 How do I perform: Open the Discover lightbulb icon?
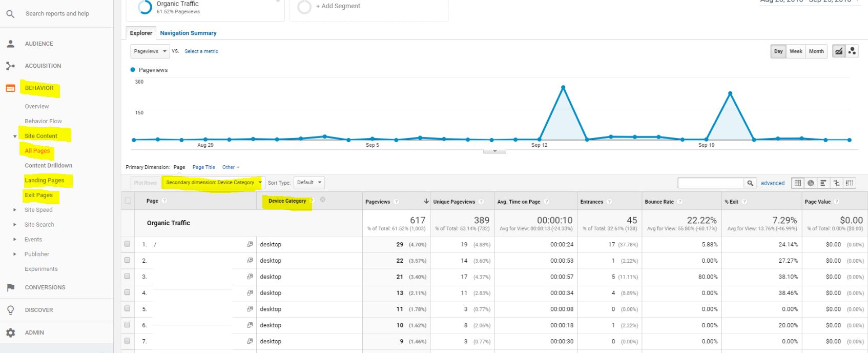tap(11, 310)
